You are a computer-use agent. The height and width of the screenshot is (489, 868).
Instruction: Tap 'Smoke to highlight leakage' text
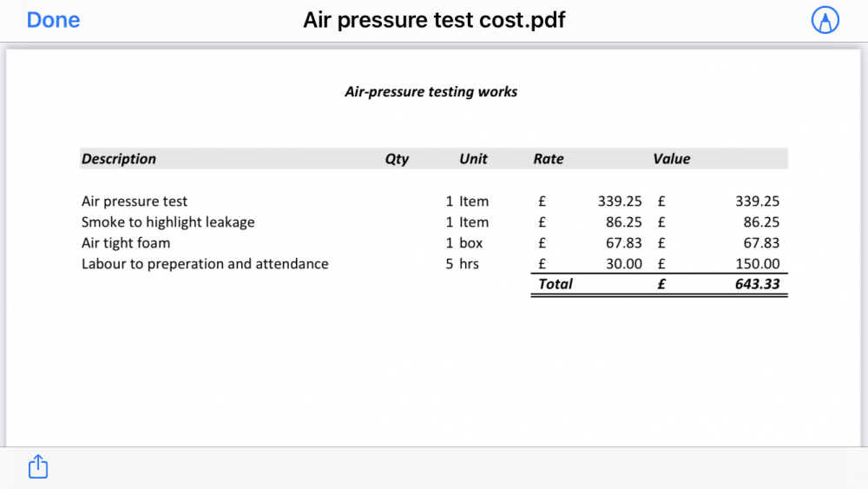tap(168, 222)
